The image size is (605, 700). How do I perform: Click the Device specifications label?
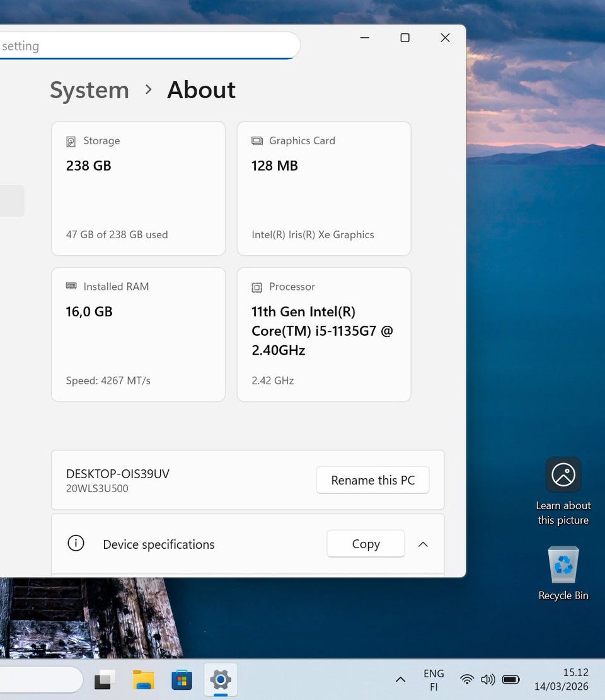click(159, 544)
